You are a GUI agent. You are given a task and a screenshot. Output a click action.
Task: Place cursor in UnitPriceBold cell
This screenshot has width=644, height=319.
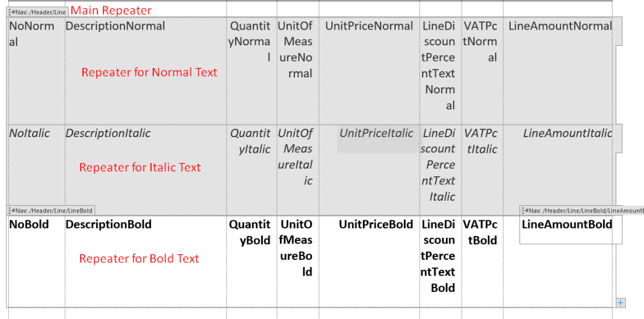point(376,225)
